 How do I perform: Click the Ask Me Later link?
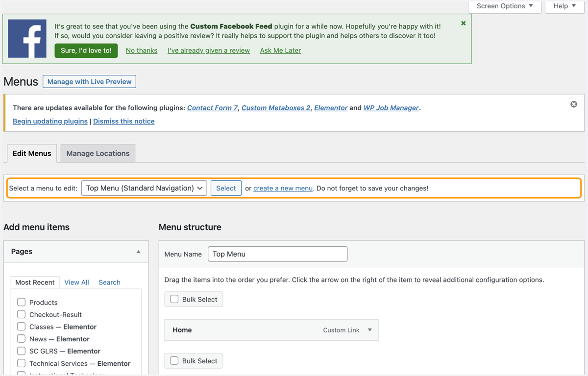coord(280,50)
